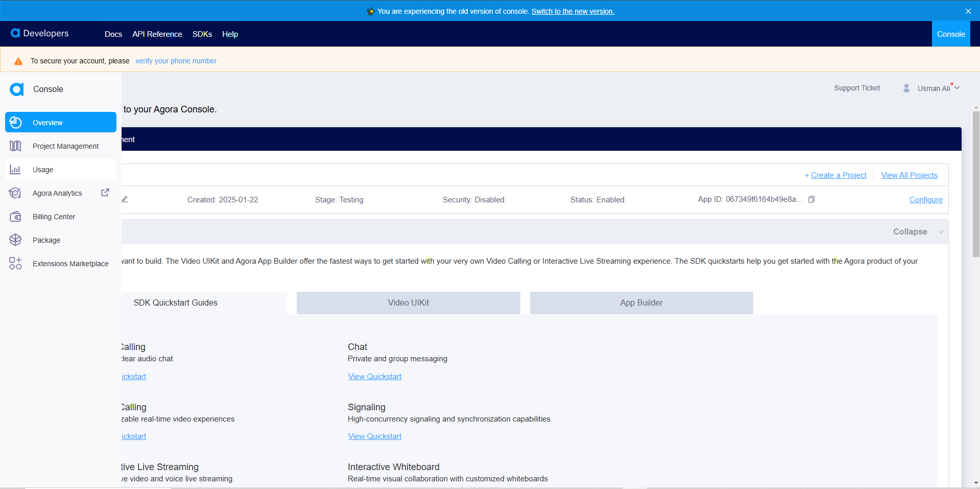Open Extensions Marketplace via its icon
Image resolution: width=980 pixels, height=489 pixels.
tap(15, 263)
